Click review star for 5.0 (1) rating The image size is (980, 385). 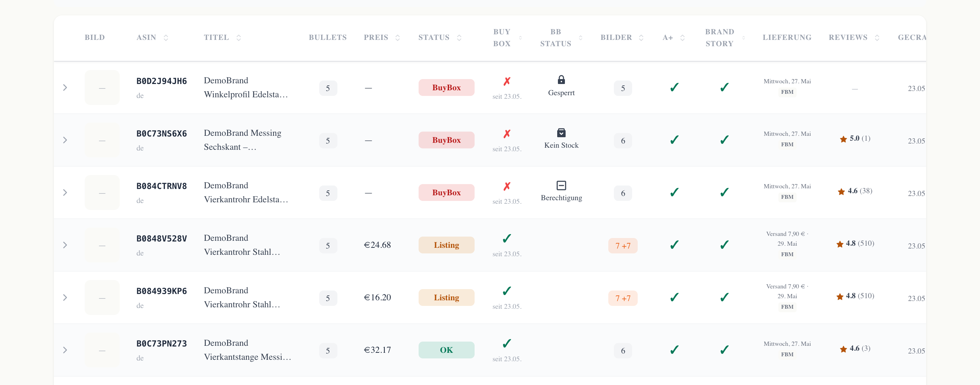pyautogui.click(x=843, y=139)
